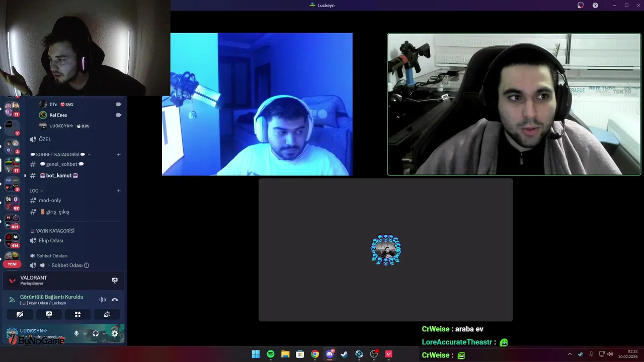Open the volume icon in system tray
The image size is (644, 362).
coord(610,354)
